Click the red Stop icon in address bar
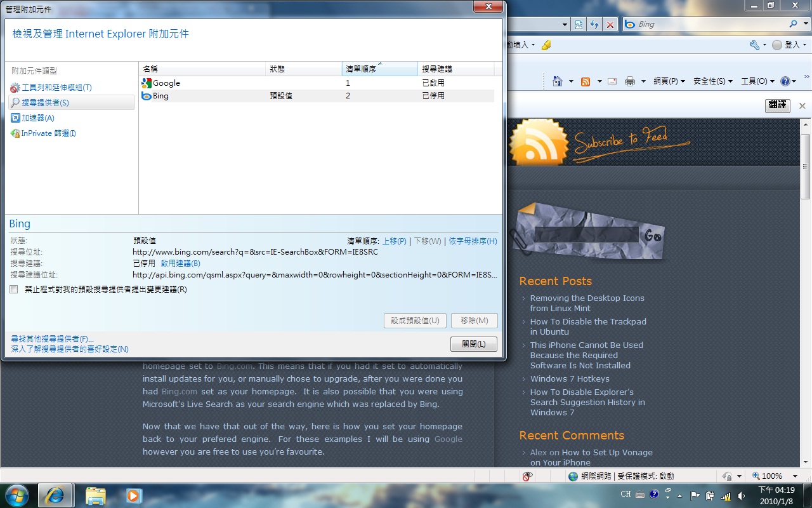This screenshot has width=812, height=508. click(x=610, y=24)
